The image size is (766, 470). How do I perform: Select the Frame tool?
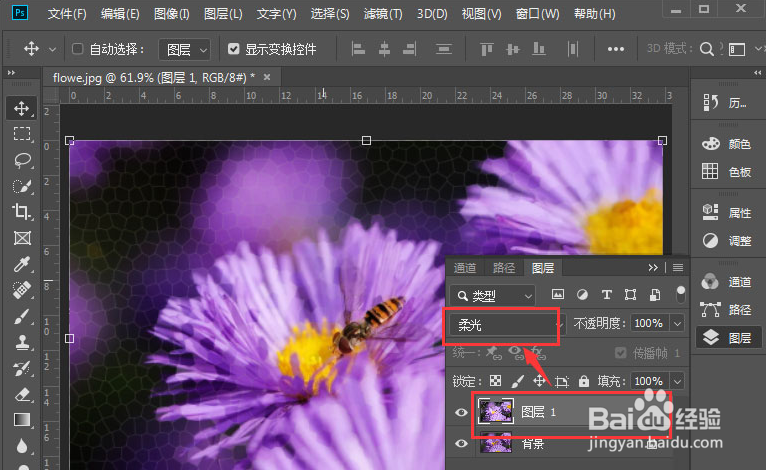pyautogui.click(x=21, y=238)
